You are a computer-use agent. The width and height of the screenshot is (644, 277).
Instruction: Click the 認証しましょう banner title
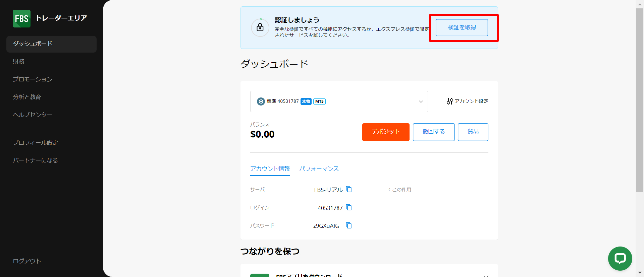(297, 20)
